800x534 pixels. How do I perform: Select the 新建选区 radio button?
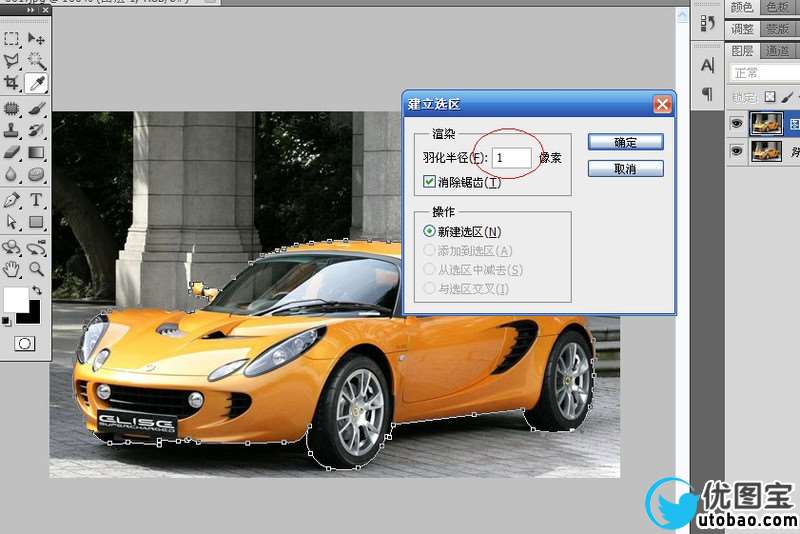point(430,232)
